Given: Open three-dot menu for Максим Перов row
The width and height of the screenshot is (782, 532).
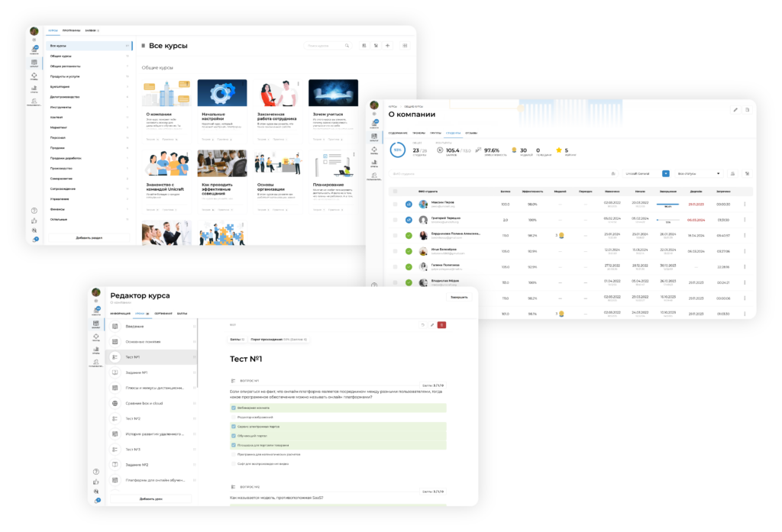Looking at the screenshot, I should (745, 204).
